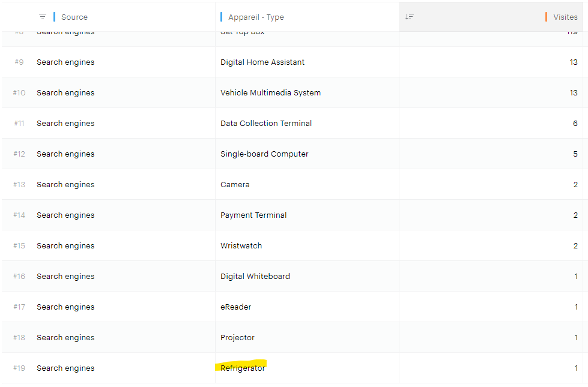Click Search engines in row #18
This screenshot has width=588, height=387.
click(65, 338)
